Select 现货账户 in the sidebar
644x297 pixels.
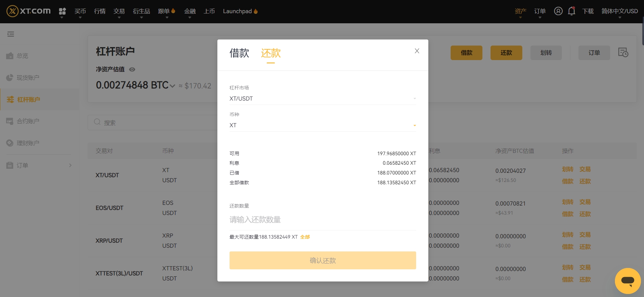click(x=28, y=78)
